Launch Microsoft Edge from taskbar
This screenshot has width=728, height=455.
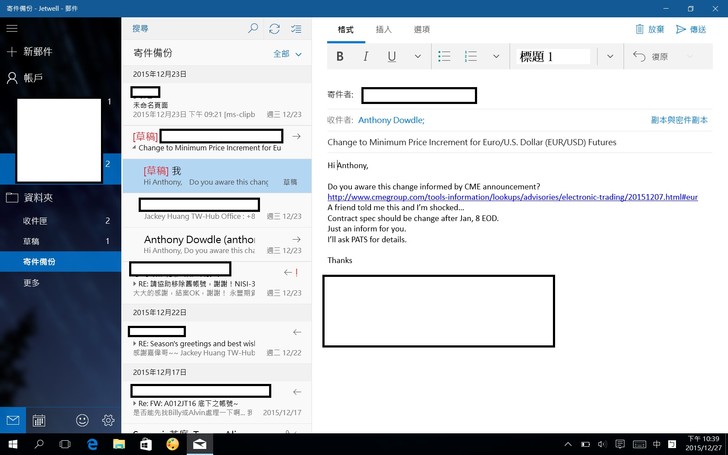(x=92, y=444)
